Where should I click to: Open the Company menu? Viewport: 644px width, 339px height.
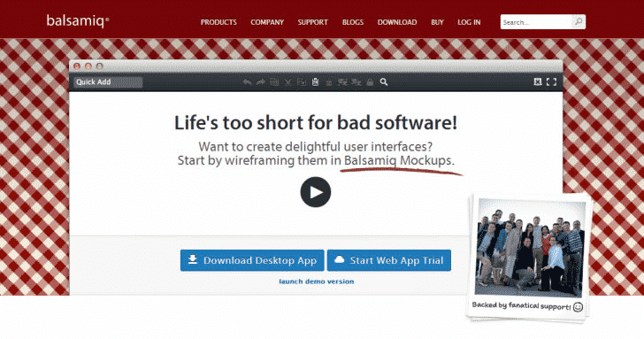point(267,22)
